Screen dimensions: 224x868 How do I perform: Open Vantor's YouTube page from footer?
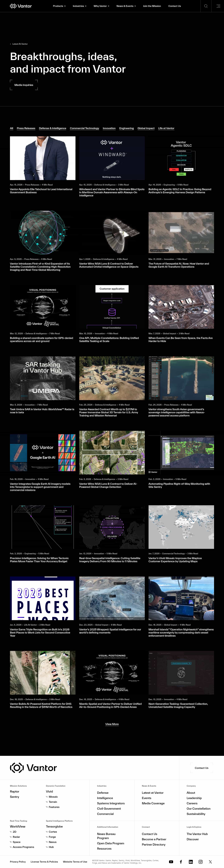click(x=171, y=862)
